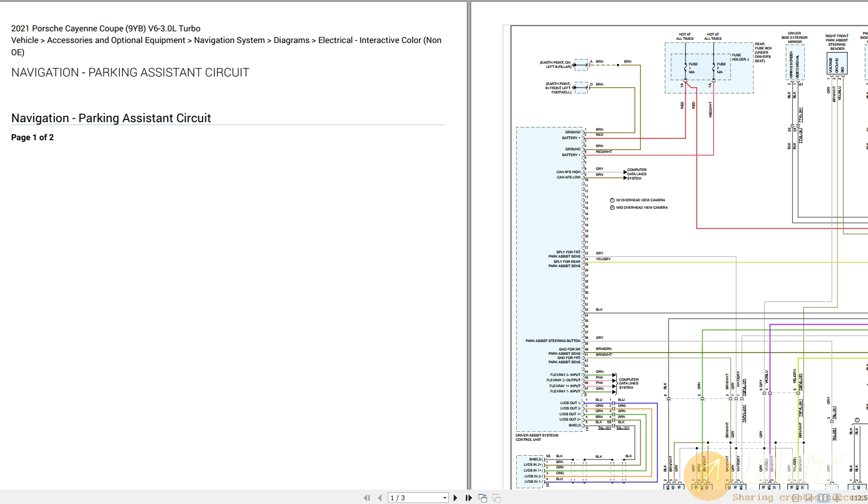Click the next view icon

(x=497, y=498)
